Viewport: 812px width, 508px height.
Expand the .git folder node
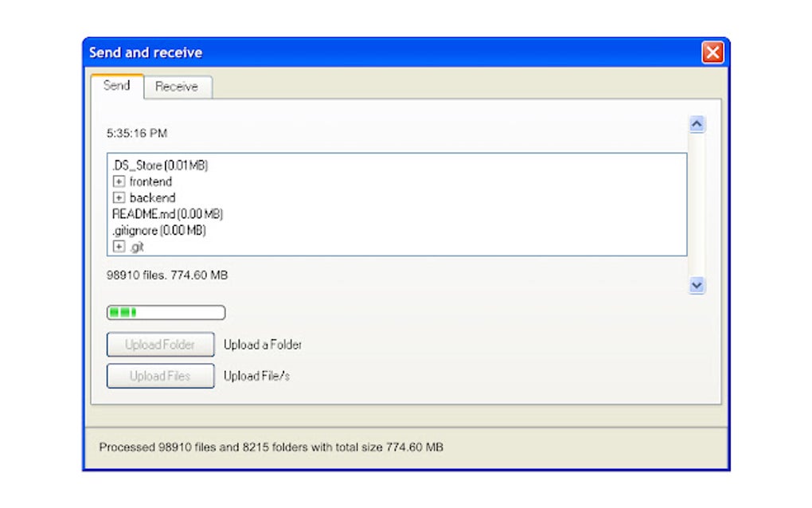119,247
